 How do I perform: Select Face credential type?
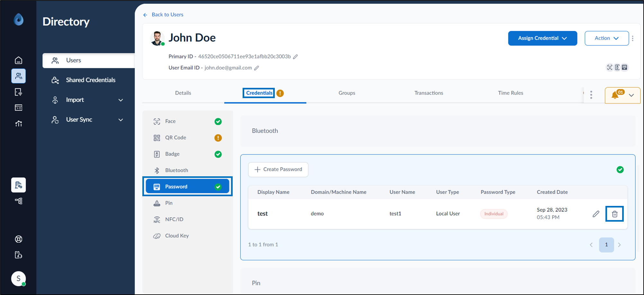click(x=188, y=121)
